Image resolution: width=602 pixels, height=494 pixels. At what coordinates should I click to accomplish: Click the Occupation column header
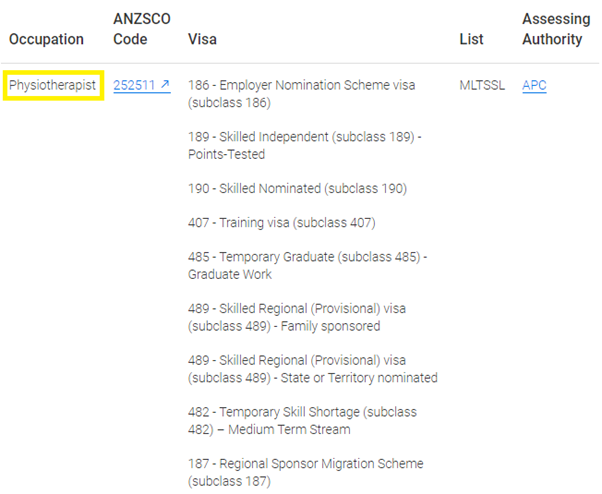click(46, 39)
